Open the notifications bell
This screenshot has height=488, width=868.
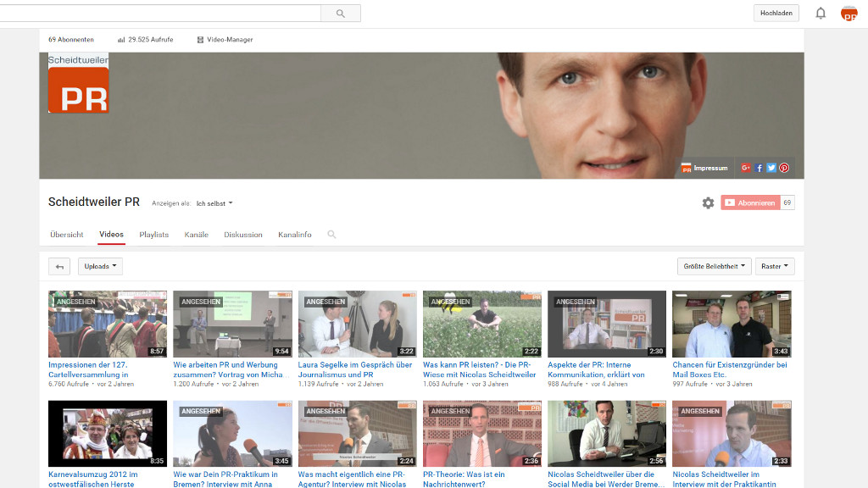tap(821, 14)
